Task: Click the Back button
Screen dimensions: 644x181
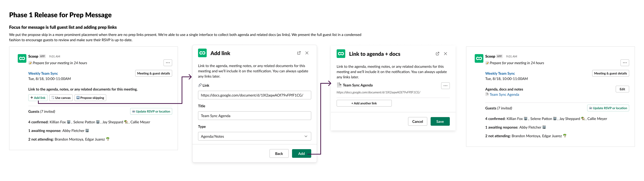Action: [279, 154]
